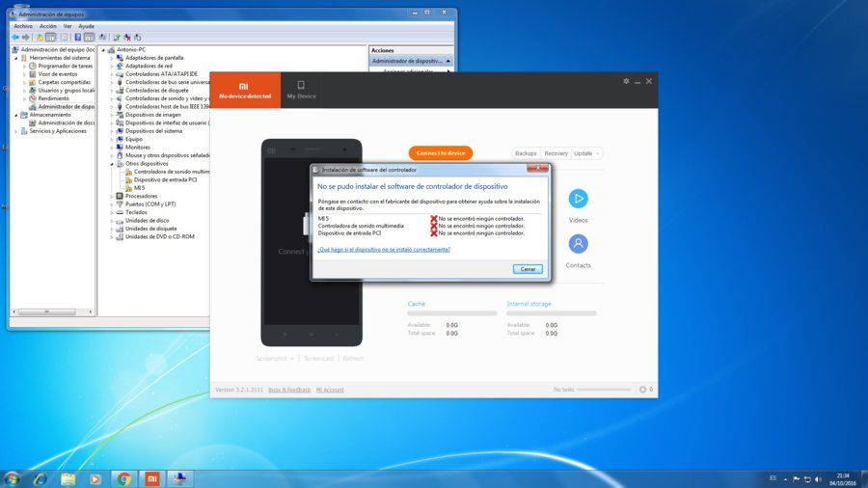The width and height of the screenshot is (868, 488).
Task: Click the Contacts person icon in Mi PC Suite
Action: point(578,243)
